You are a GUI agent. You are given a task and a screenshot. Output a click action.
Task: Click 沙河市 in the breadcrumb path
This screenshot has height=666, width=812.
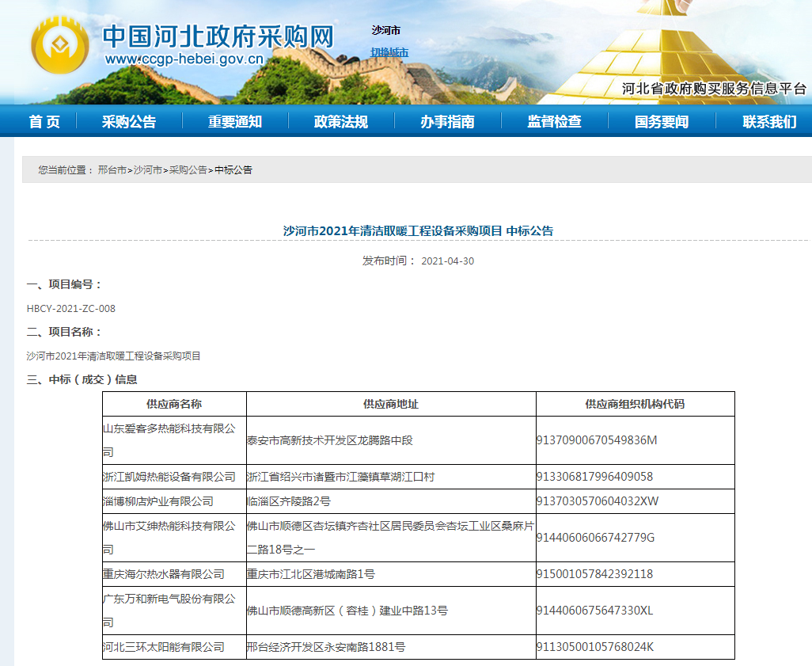click(147, 170)
